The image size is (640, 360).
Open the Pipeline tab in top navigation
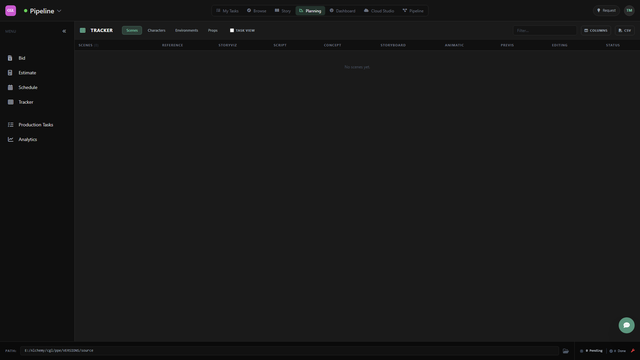(x=413, y=11)
